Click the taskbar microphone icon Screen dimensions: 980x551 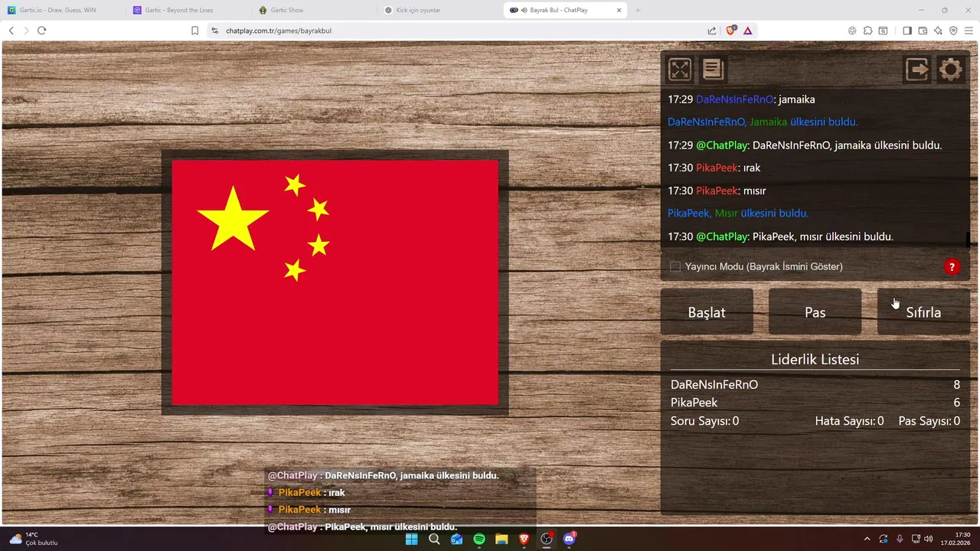click(900, 539)
